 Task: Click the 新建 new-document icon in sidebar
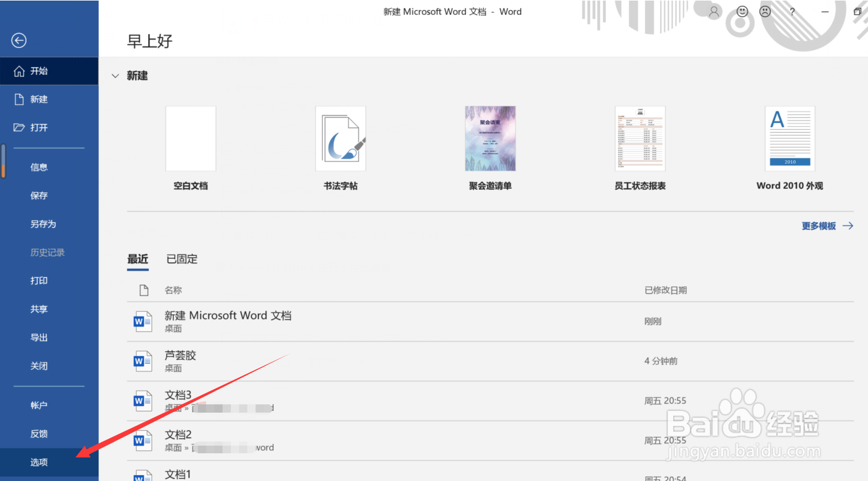click(x=18, y=99)
